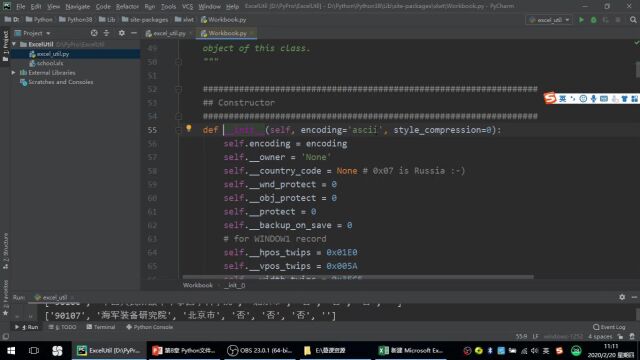Image resolution: width=640 pixels, height=360 pixels.
Task: Open the Refactor menu
Action: pyautogui.click(x=127, y=7)
